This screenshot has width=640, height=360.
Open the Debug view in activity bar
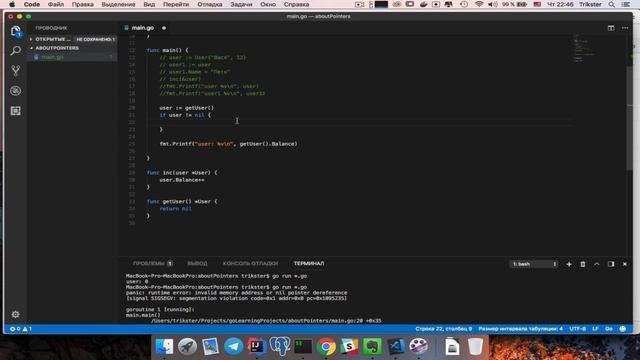[x=16, y=91]
